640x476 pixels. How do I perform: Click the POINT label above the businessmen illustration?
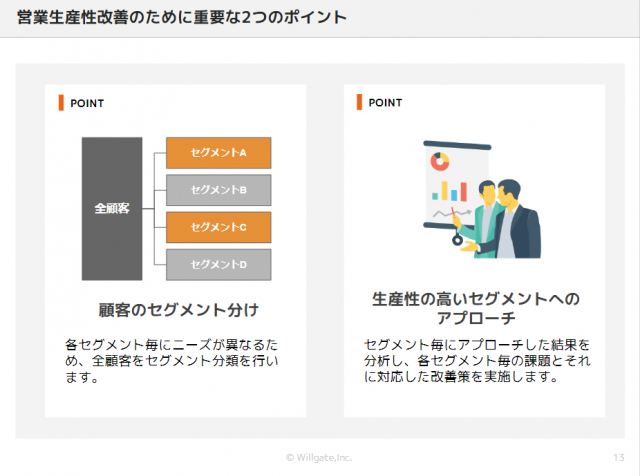pyautogui.click(x=385, y=102)
